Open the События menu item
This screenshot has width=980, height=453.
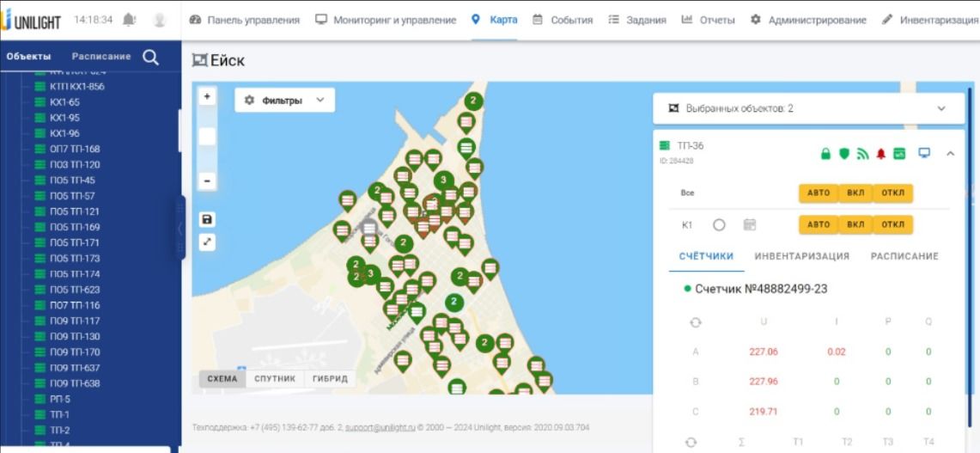pyautogui.click(x=563, y=20)
